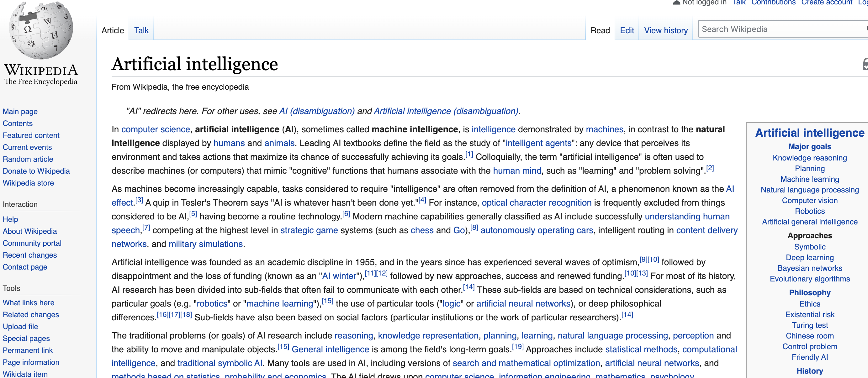Viewport: 868px width, 378px height.
Task: Open Page information link
Action: [31, 362]
